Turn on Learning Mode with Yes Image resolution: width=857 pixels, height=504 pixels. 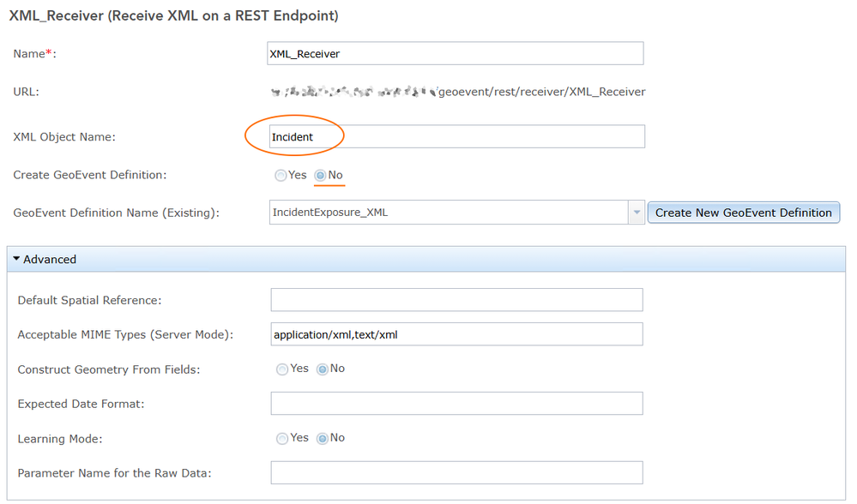tap(282, 439)
